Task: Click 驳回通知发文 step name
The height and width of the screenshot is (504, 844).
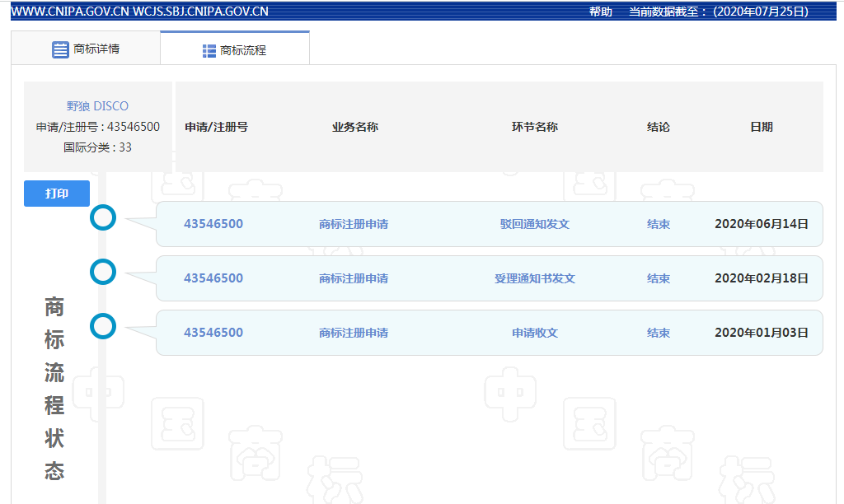Action: 534,224
